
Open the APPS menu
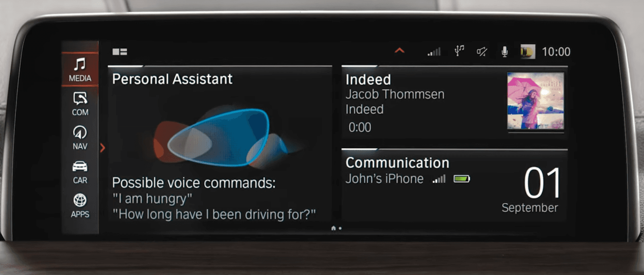[x=80, y=206]
